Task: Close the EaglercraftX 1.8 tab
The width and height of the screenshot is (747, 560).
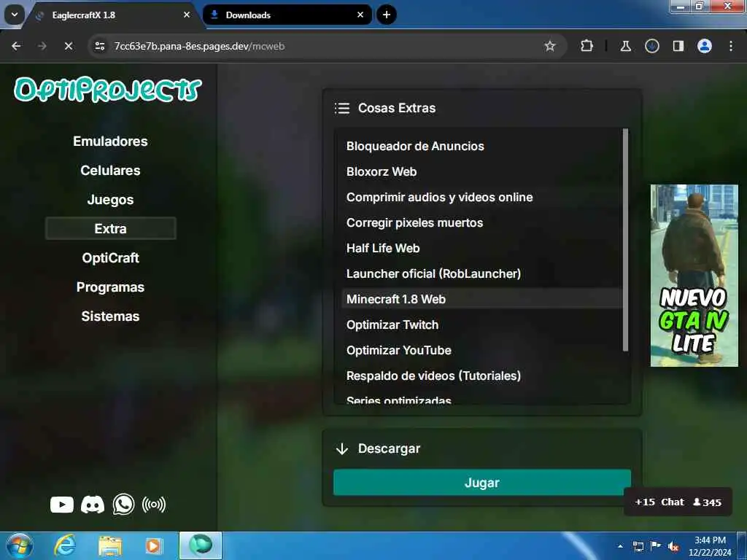Action: click(187, 15)
